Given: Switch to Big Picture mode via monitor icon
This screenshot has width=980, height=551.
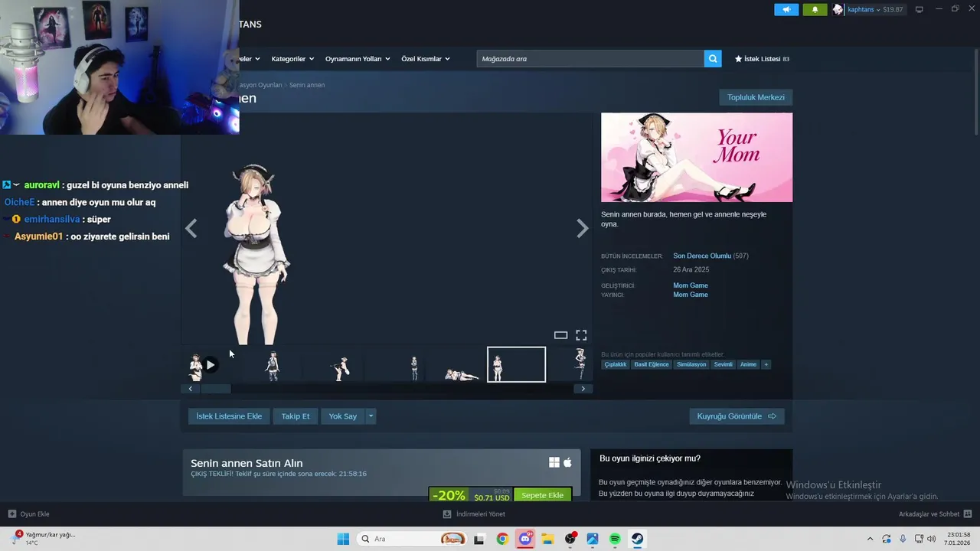Looking at the screenshot, I should click(x=919, y=9).
